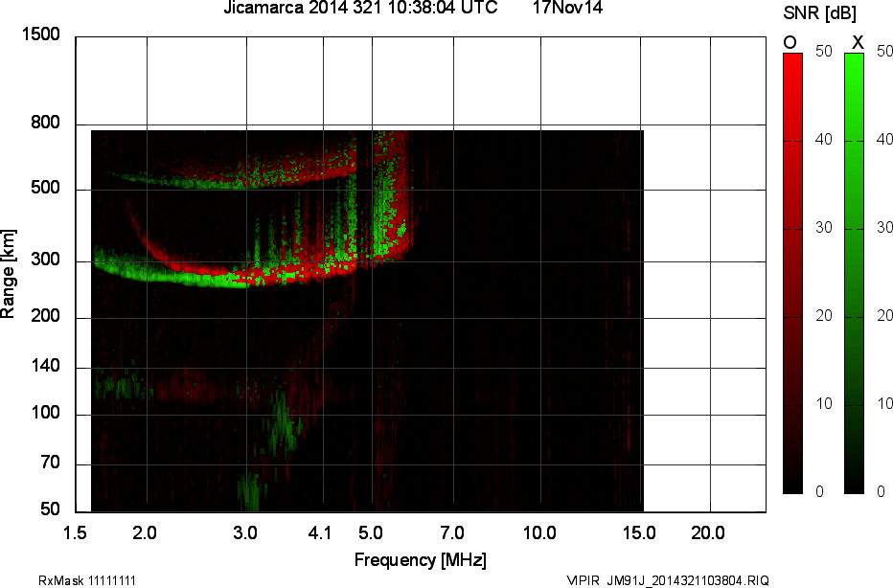Click the '4.1' frequency tick label

(x=319, y=533)
